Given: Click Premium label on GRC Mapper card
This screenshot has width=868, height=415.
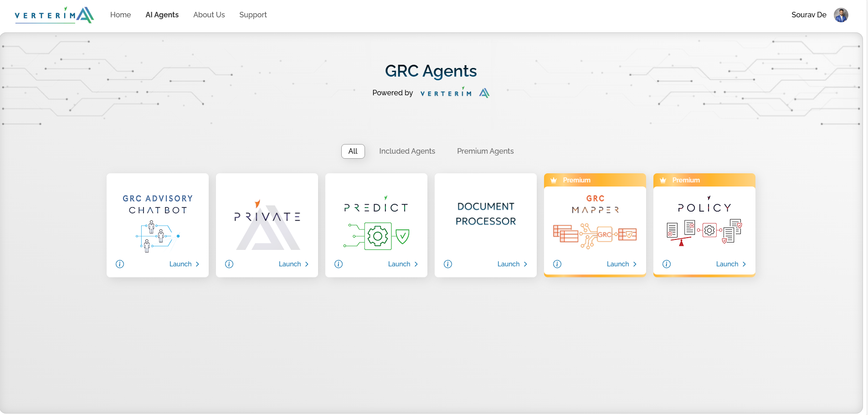Looking at the screenshot, I should pyautogui.click(x=576, y=180).
